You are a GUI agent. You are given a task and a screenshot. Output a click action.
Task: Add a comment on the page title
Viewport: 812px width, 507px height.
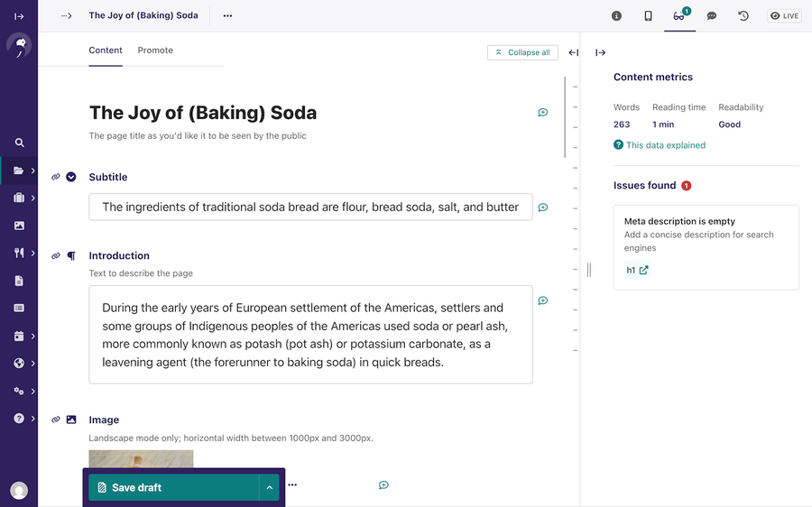click(x=543, y=113)
